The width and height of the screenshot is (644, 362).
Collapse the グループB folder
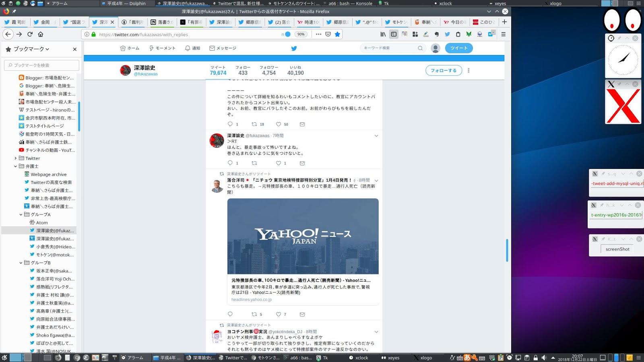pos(21,263)
